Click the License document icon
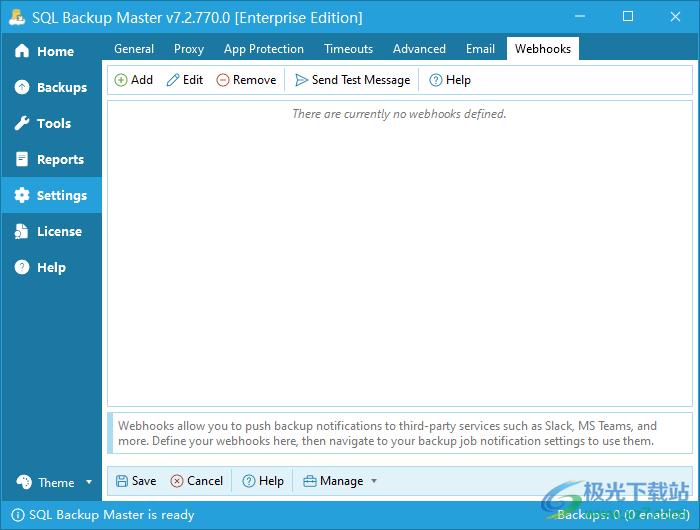Viewport: 700px width, 530px height. coord(21,231)
